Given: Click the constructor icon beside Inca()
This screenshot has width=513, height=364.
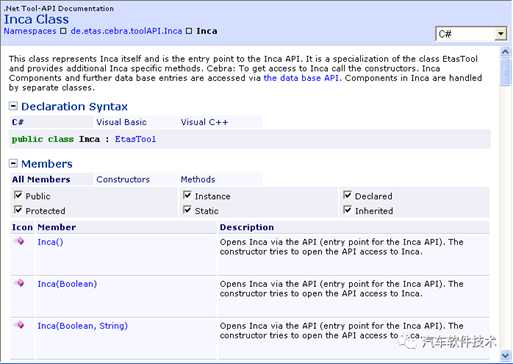Looking at the screenshot, I should (x=20, y=241).
